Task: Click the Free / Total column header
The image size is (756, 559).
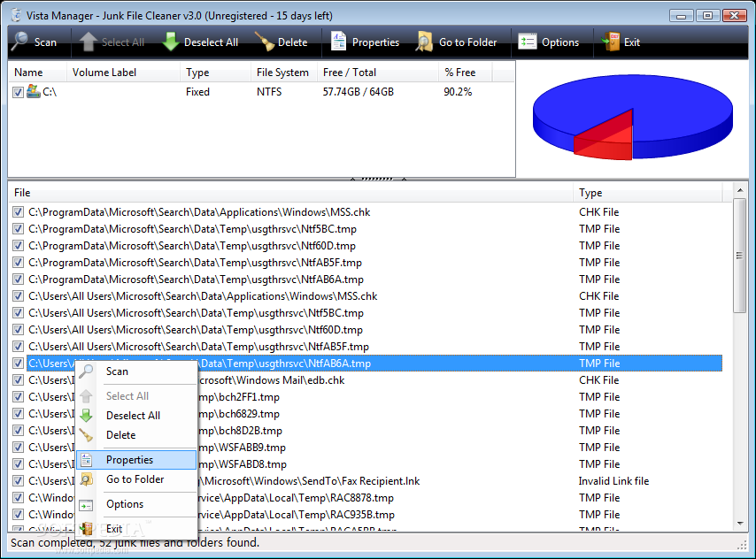Action: 377,73
